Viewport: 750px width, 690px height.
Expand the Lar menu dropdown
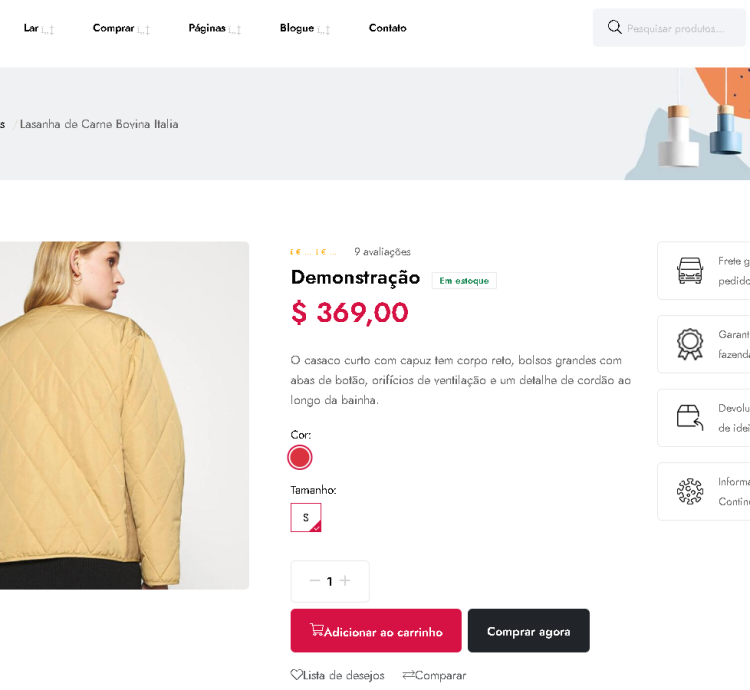pyautogui.click(x=38, y=28)
